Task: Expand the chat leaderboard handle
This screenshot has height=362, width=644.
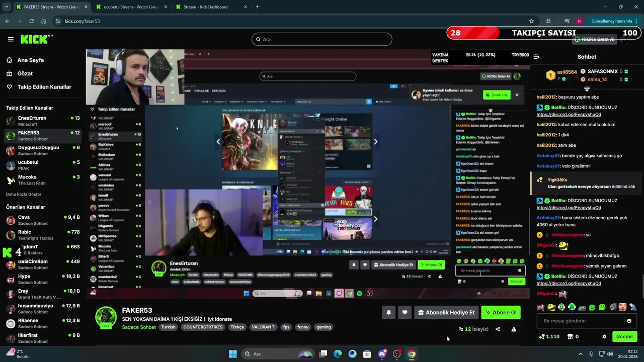Action: tap(587, 89)
